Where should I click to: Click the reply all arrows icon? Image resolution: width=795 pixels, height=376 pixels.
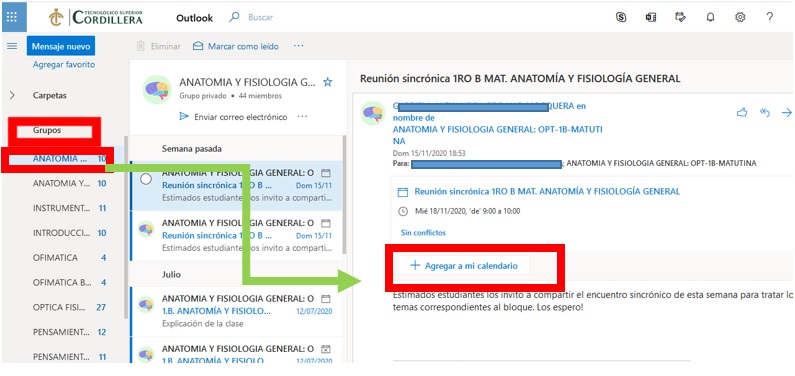765,112
